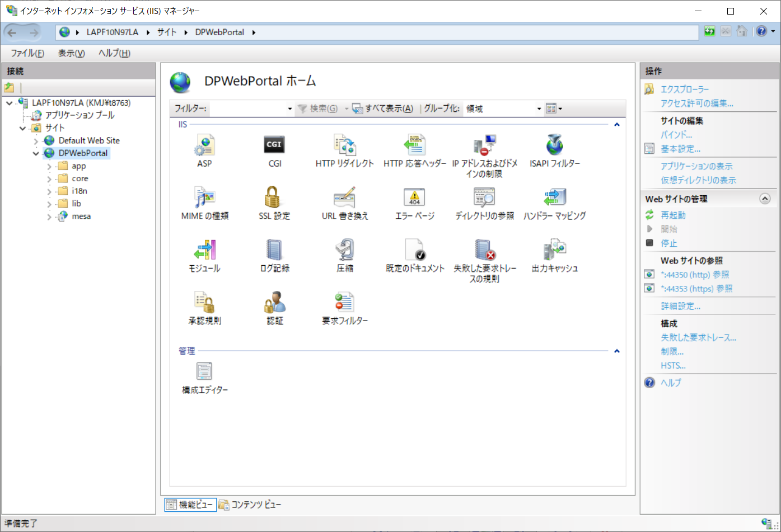Viewport: 781px width, 532px height.
Task: Collapse the DPWebPortal tree node
Action: point(36,153)
